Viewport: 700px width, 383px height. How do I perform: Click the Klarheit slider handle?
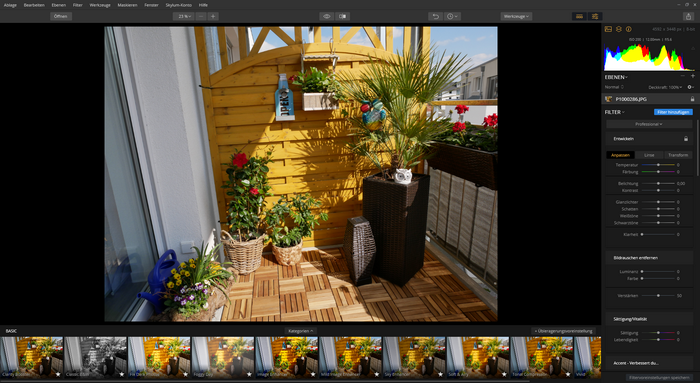642,234
